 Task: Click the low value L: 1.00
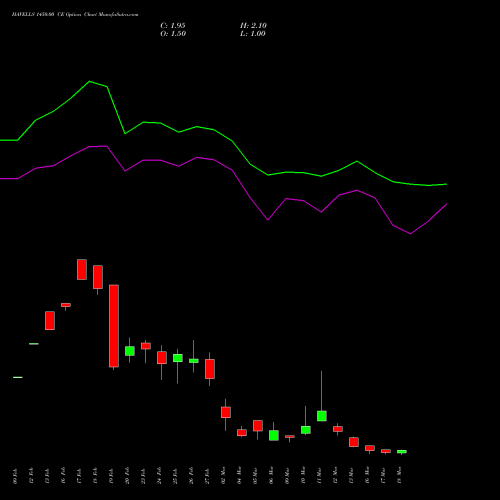[x=253, y=34]
